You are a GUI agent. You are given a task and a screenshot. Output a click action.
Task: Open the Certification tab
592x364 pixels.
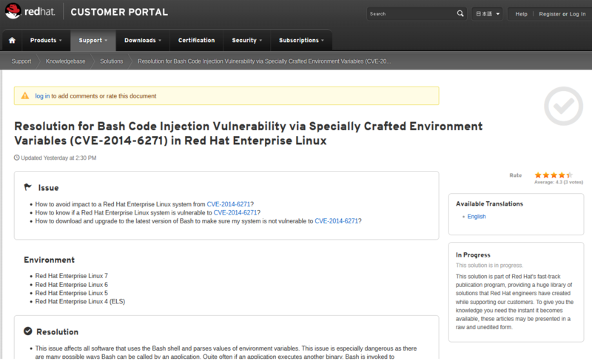pos(196,41)
